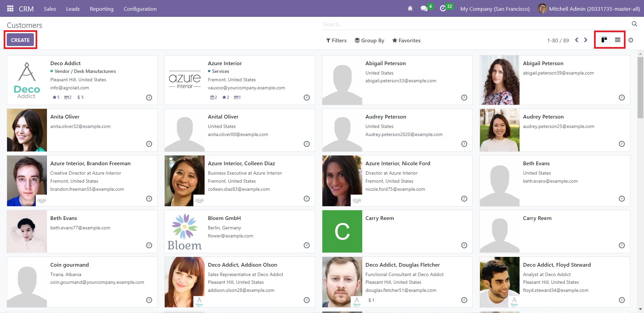The height and width of the screenshot is (313, 644).
Task: Click email flower@example.com
Action: [x=230, y=236]
